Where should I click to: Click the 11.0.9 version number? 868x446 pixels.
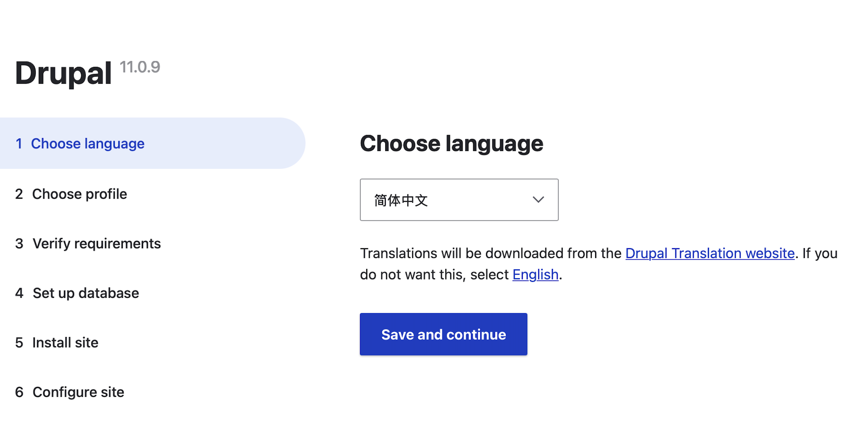[x=140, y=67]
